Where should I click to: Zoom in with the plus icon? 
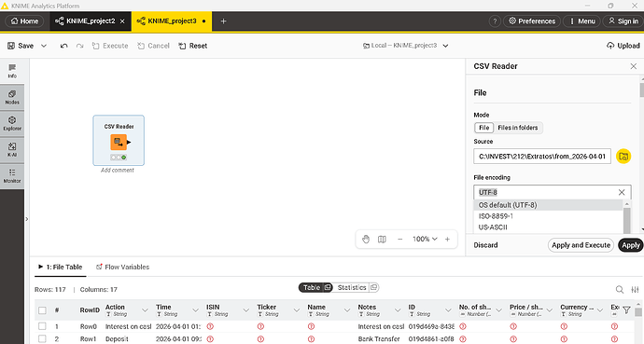pos(447,239)
